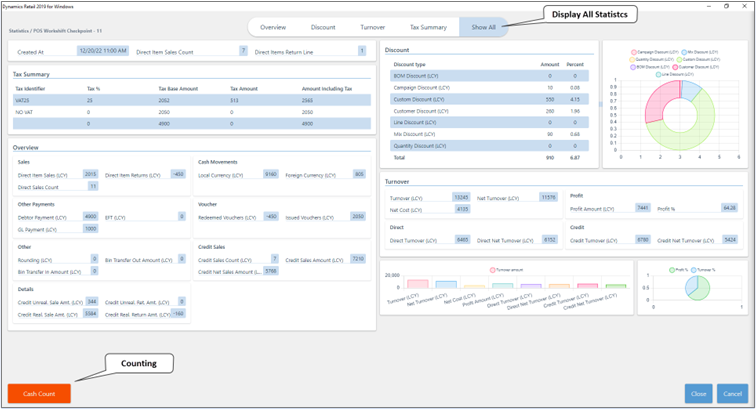The image size is (756, 409).
Task: Click the Net Turnover (LCY) bar in bar chart
Action: point(446,285)
